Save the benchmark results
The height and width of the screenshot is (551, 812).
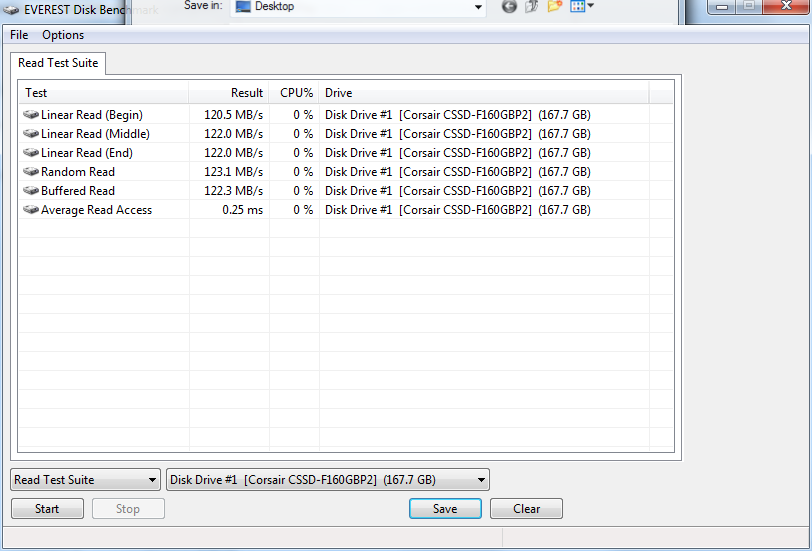pyautogui.click(x=445, y=509)
